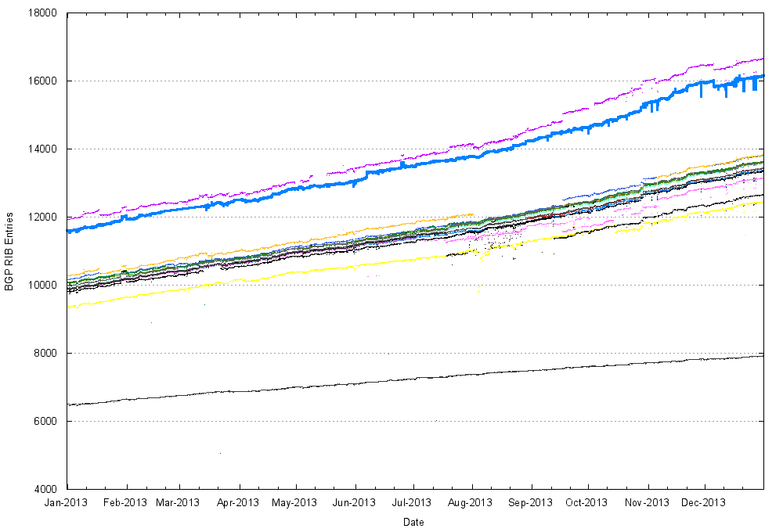Select the Sep-2013 date tick label
The width and height of the screenshot is (783, 532).
pos(530,503)
